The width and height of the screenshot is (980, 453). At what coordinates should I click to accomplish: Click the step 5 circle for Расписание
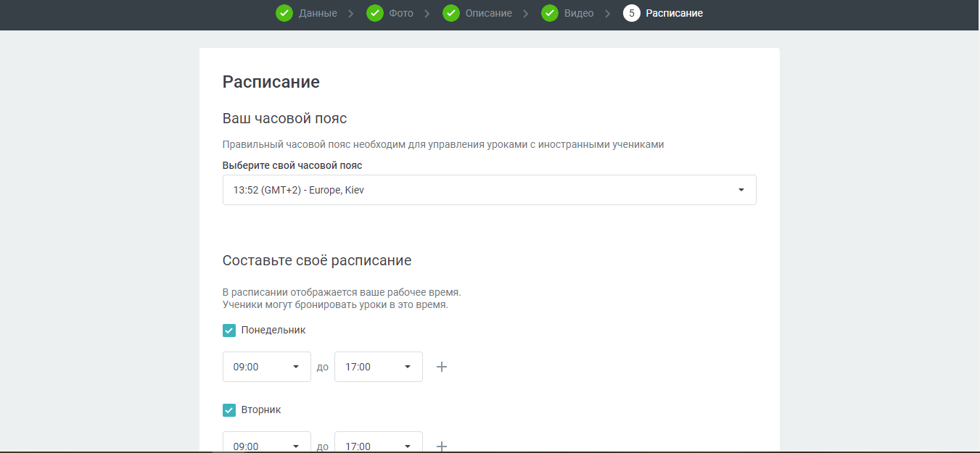(x=632, y=13)
